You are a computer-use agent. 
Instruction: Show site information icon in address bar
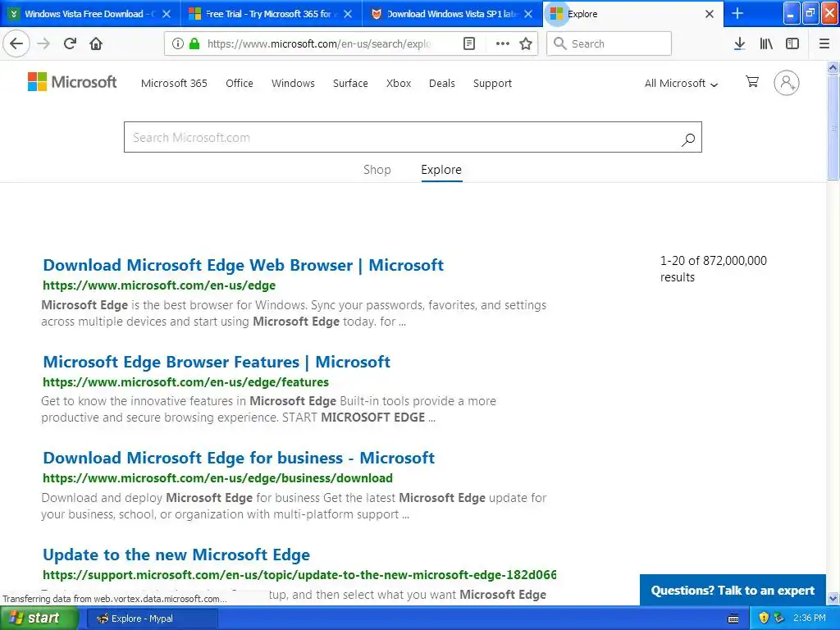point(178,43)
